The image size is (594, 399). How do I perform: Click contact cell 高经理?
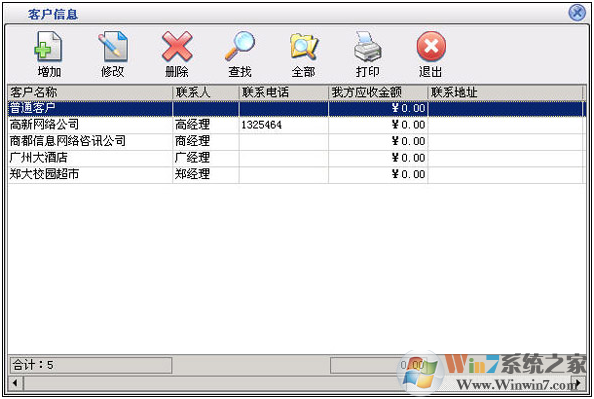point(206,125)
